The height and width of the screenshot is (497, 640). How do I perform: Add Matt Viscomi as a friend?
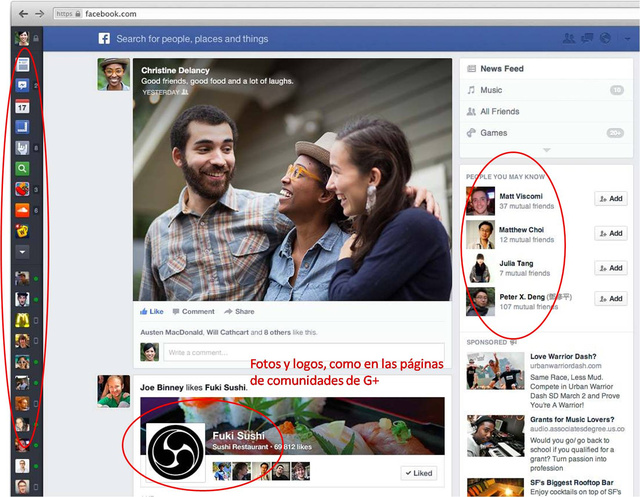[609, 199]
